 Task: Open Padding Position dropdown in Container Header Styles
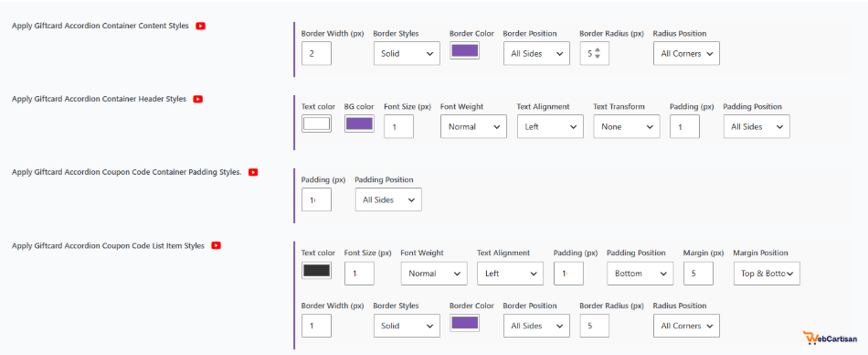click(x=757, y=126)
